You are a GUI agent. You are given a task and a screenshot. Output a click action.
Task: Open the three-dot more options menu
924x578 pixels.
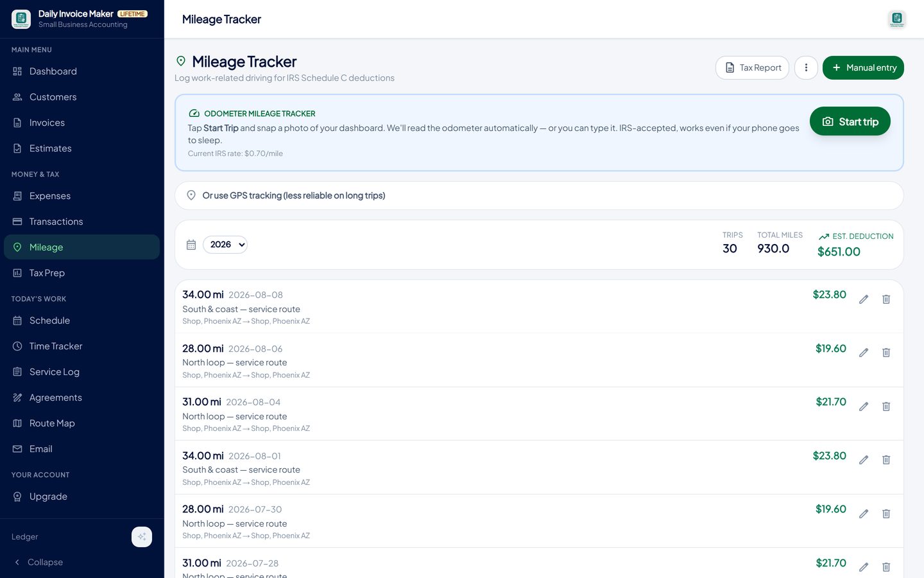(806, 67)
